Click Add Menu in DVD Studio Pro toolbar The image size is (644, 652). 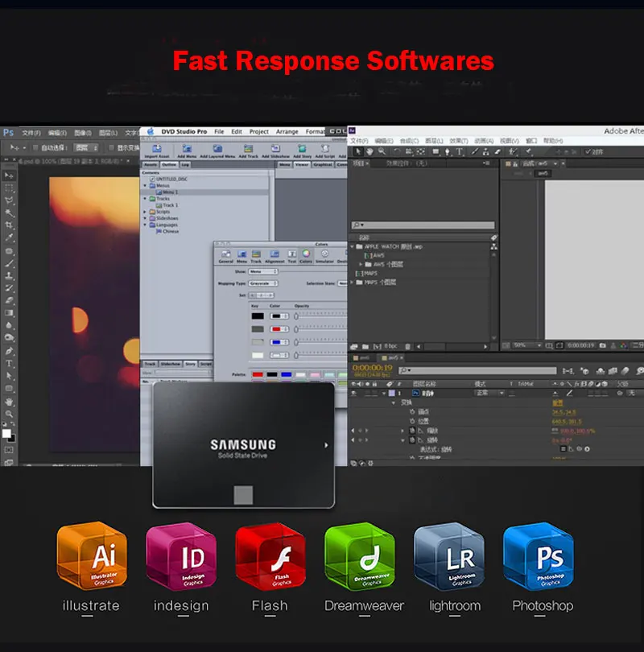point(187,151)
